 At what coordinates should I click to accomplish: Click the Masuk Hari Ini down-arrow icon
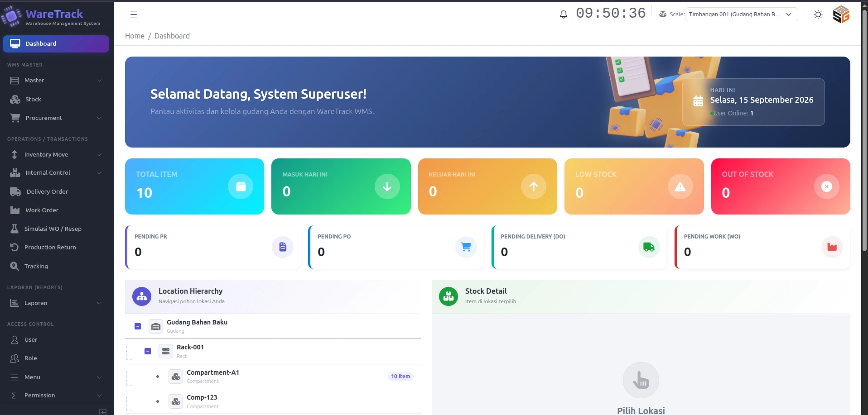click(387, 186)
